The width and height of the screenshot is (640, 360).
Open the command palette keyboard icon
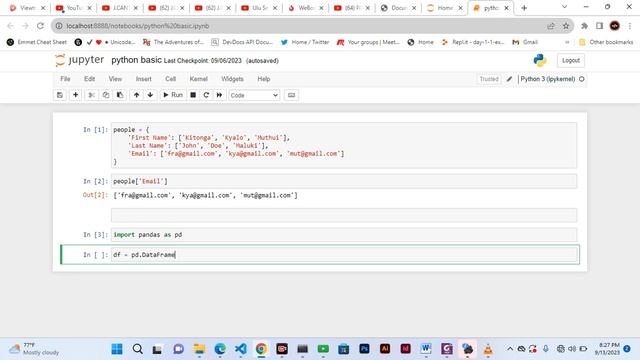tap(291, 95)
